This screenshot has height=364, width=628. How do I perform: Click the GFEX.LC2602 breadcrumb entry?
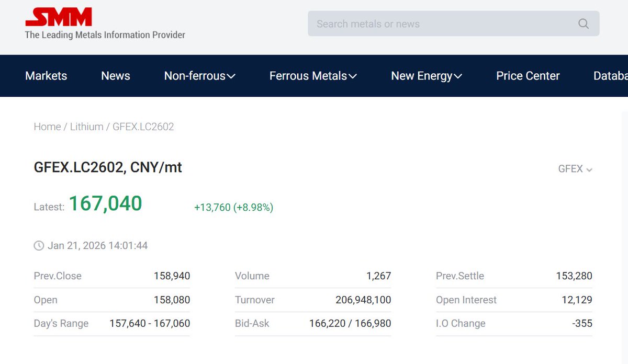143,126
